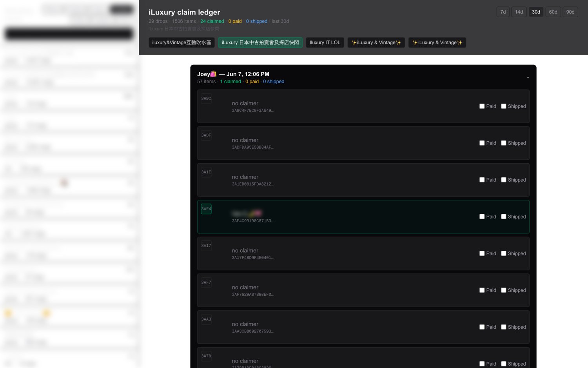Open the 3ADF item thumbnail

[x=206, y=135]
